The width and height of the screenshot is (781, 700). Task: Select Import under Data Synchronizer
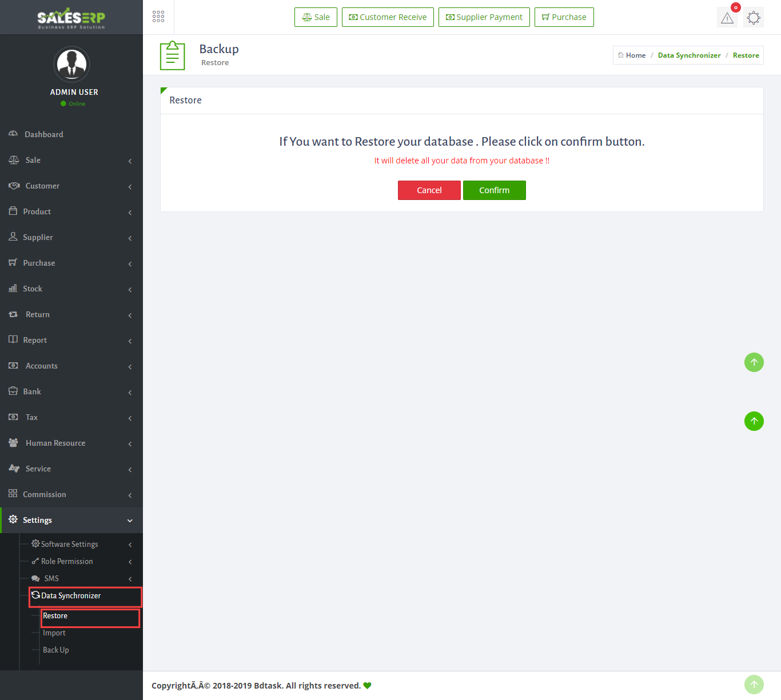tap(54, 633)
